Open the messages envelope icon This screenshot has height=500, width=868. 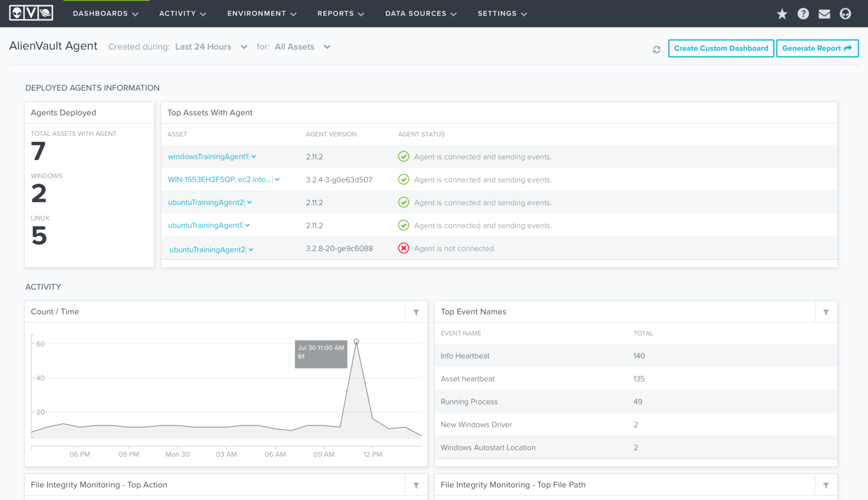pyautogui.click(x=824, y=14)
